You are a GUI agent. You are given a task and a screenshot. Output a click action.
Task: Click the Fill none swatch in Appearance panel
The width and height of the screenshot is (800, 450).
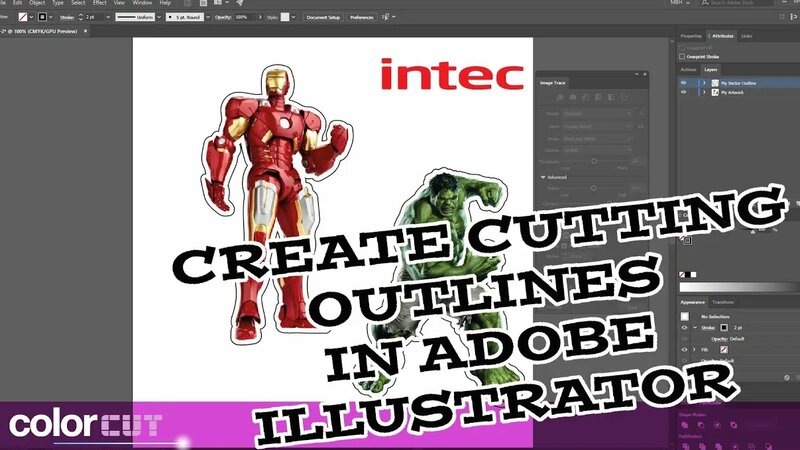tap(723, 349)
